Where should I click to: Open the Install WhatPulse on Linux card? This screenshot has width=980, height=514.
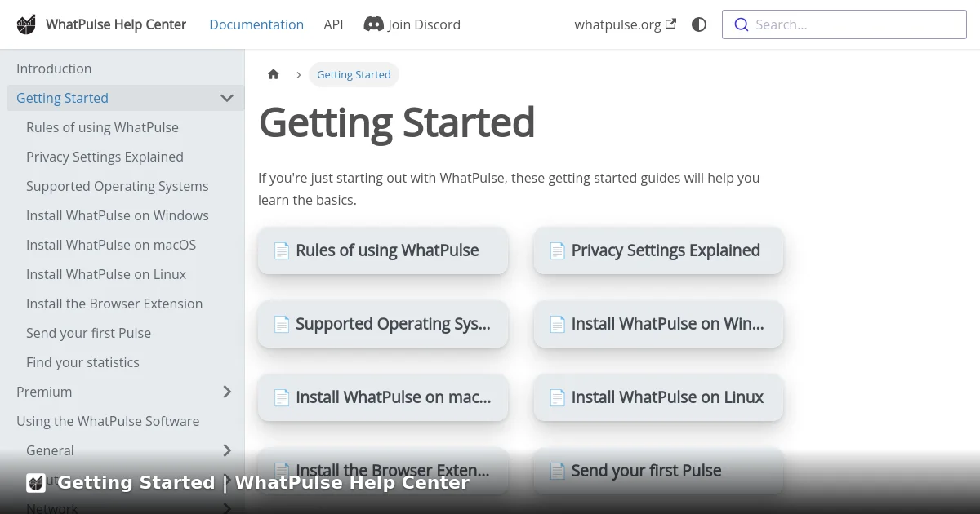658,397
